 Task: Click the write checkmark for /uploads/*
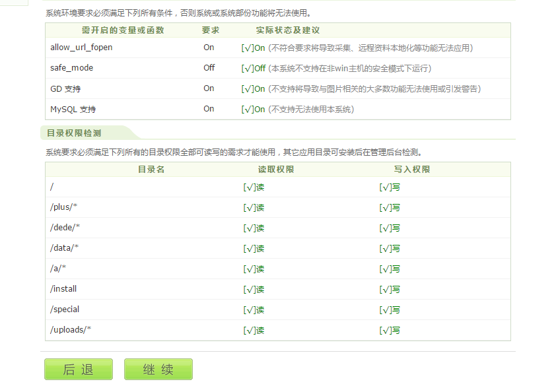coord(388,330)
